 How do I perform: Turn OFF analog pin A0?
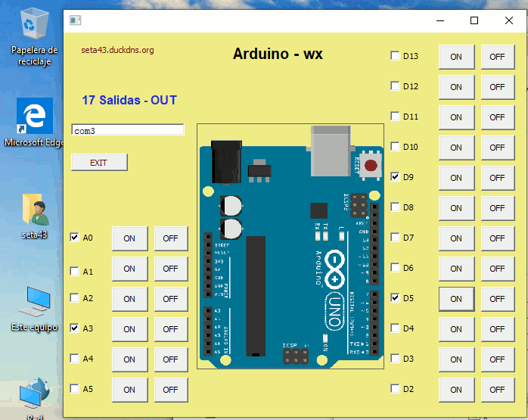coord(171,239)
